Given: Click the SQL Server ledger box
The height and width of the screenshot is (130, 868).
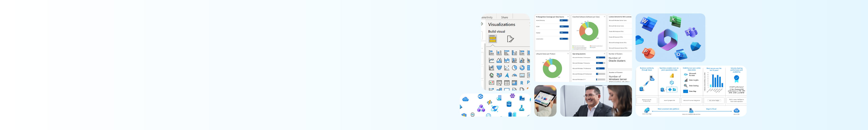Looking at the screenshot, I should click(714, 101).
